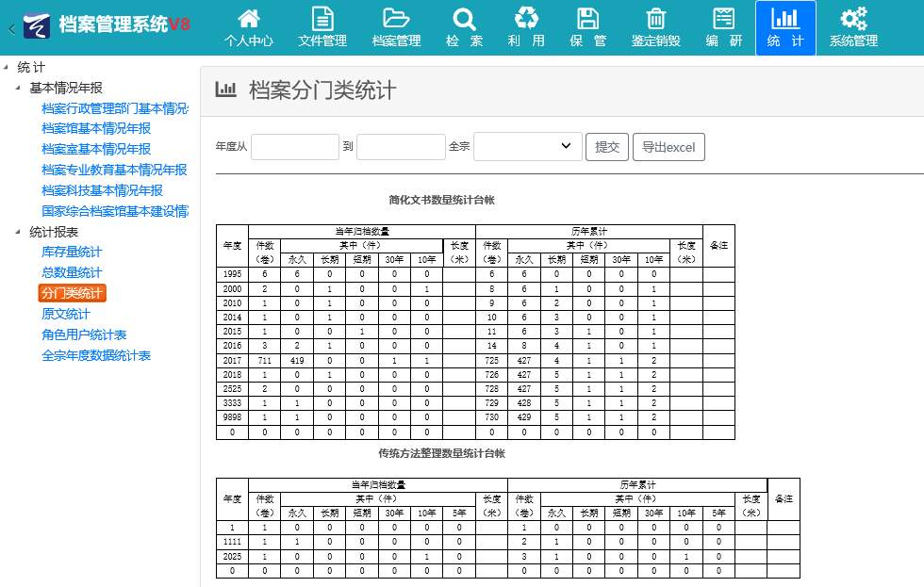Open the 个人中心 home icon
Viewport: 924px width, 587px height.
click(x=249, y=20)
